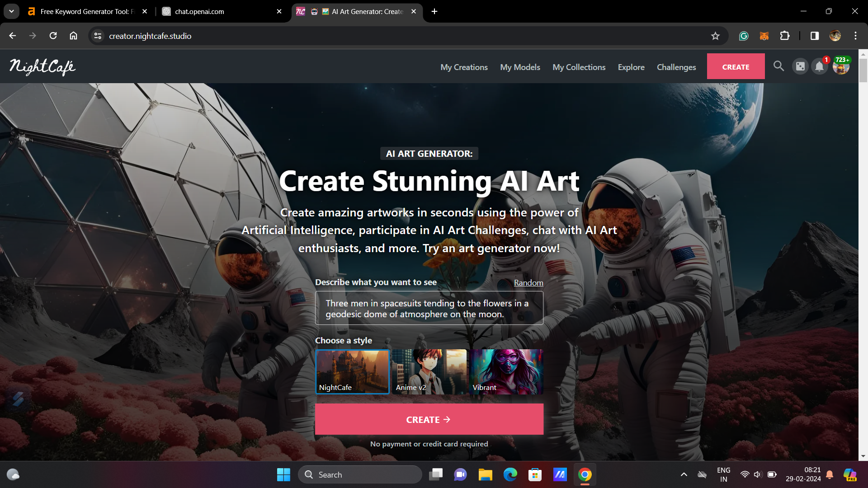Screen dimensions: 868x488
Task: Click the Random prompt link
Action: pyautogui.click(x=528, y=282)
